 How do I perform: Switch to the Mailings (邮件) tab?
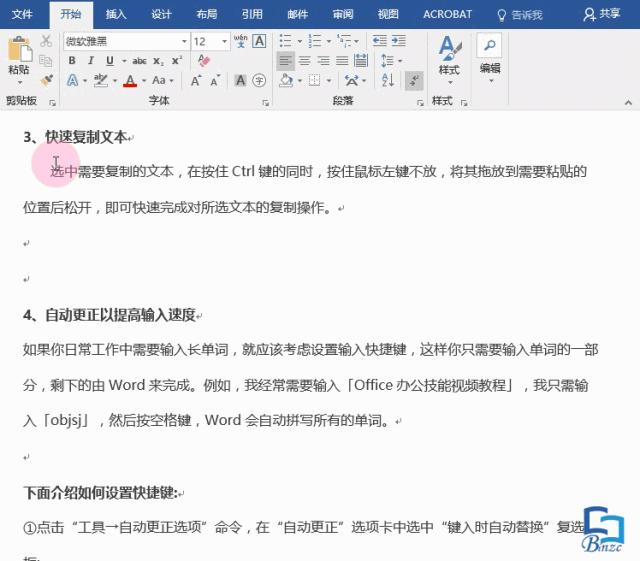tap(297, 15)
